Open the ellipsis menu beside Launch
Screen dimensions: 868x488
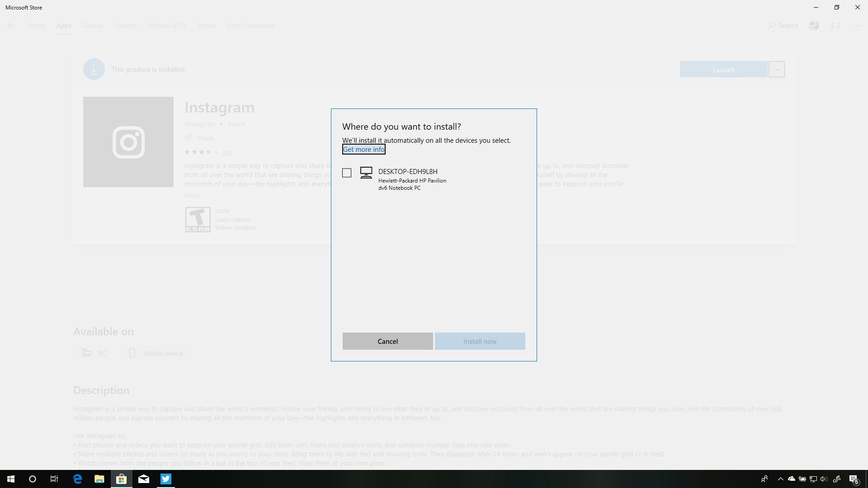pos(776,69)
